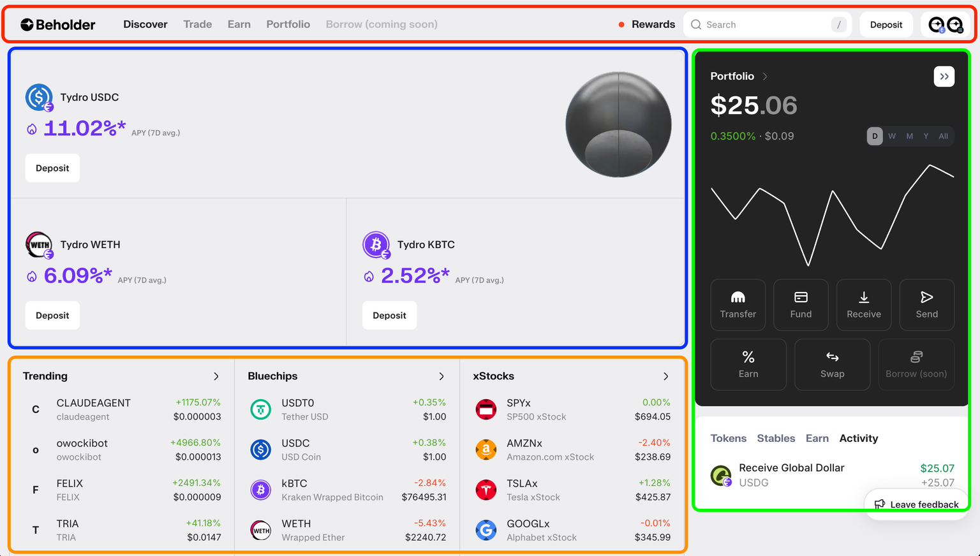This screenshot has width=980, height=556.
Task: Switch chart range to W weekly
Action: (x=892, y=136)
